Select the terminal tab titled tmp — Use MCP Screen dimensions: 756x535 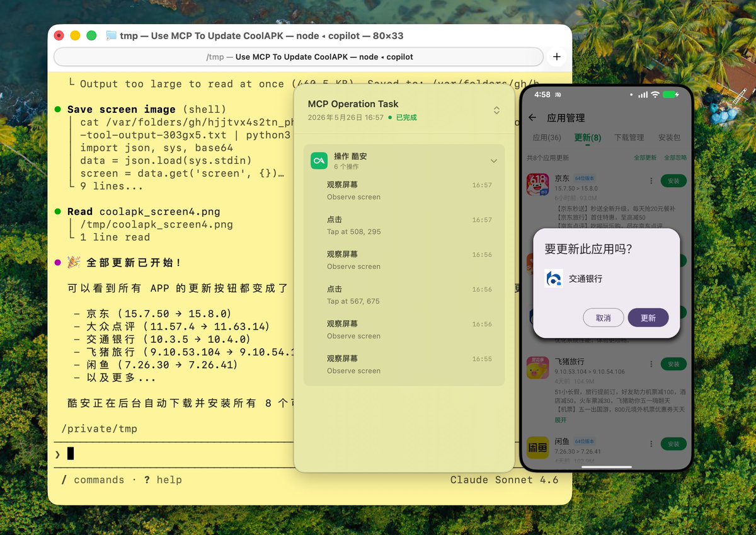299,57
